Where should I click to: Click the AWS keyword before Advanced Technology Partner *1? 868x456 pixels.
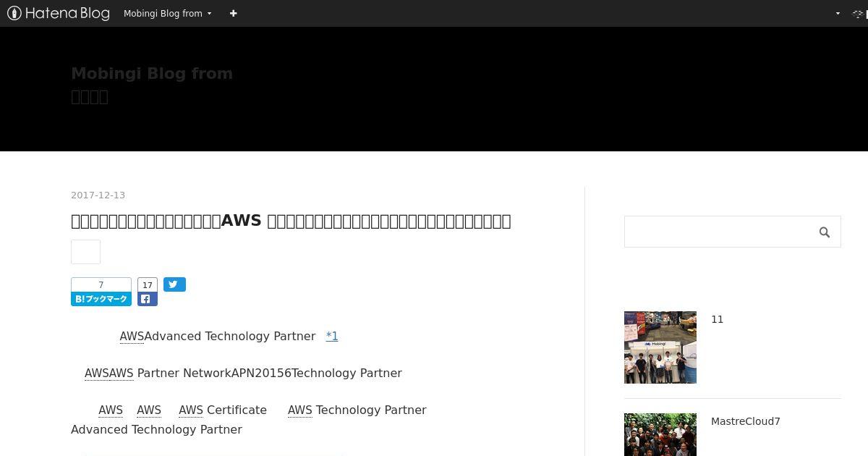[x=132, y=336]
